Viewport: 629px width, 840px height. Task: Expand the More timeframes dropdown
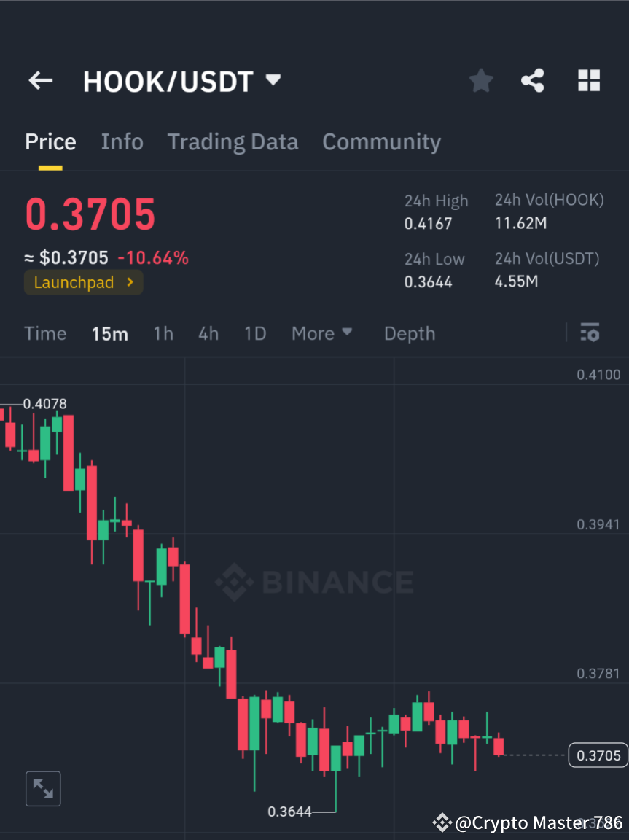click(321, 333)
